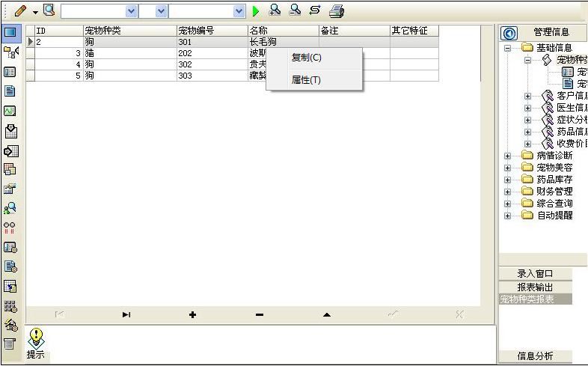Choose 属性(T) from context menu

pyautogui.click(x=306, y=80)
